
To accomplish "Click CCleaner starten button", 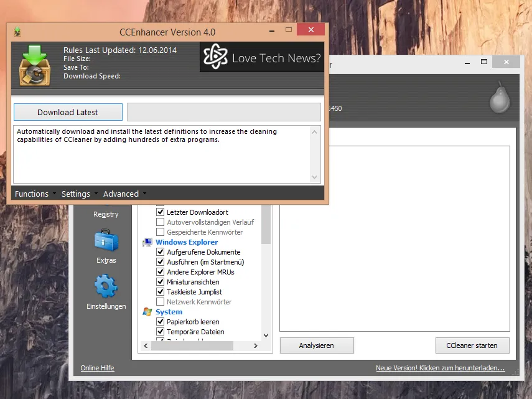I will click(x=472, y=345).
